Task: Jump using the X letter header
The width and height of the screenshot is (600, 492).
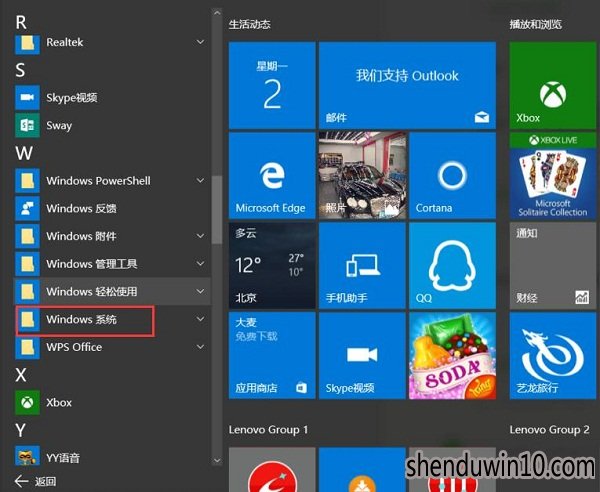Action: tap(21, 375)
